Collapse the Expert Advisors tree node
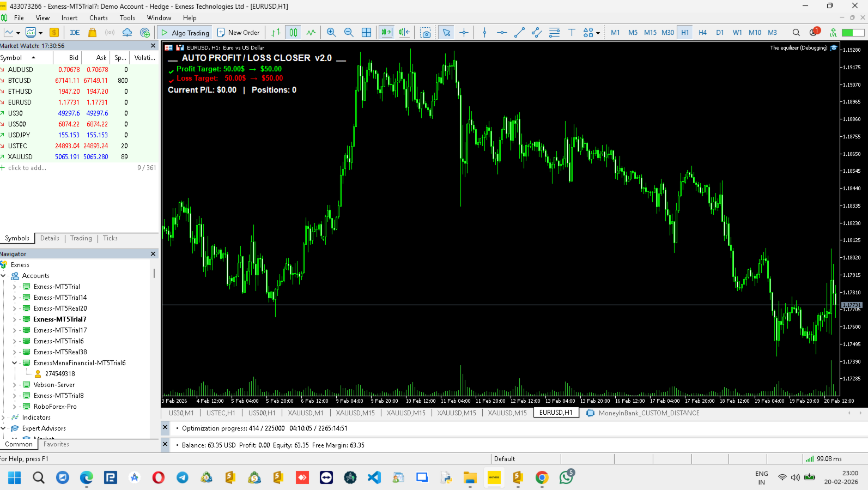Viewport: 868px width, 490px height. (3, 428)
